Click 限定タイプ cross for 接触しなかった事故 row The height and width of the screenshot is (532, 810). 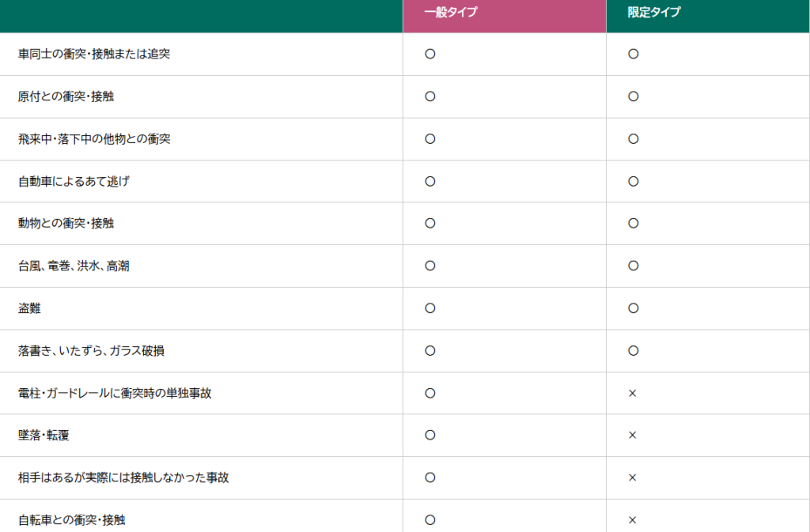coord(633,477)
